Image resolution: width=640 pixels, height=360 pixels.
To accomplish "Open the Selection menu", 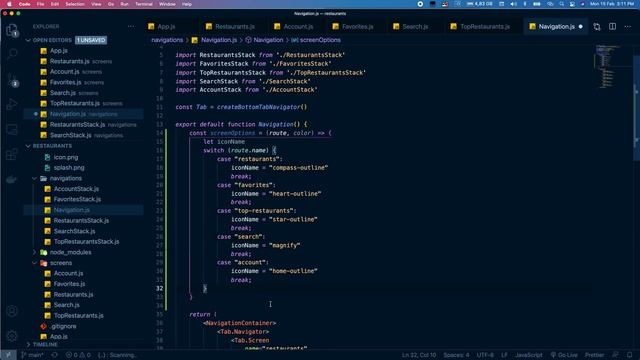I will pyautogui.click(x=75, y=4).
